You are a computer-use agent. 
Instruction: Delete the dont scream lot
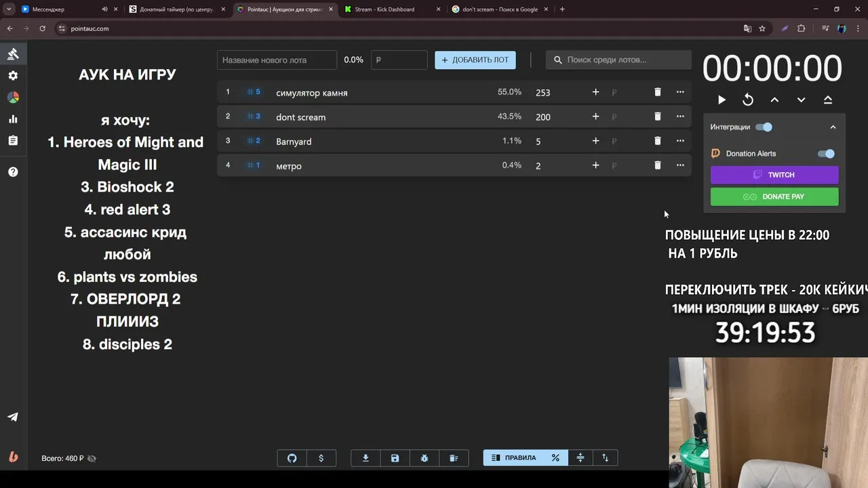657,117
